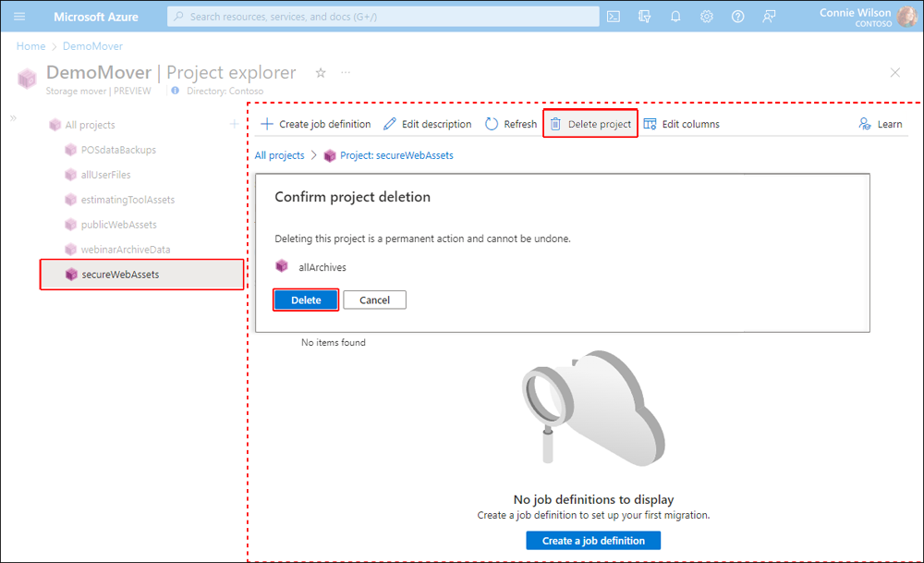924x563 pixels.
Task: Open the DemoMover breadcrumb link
Action: 92,46
